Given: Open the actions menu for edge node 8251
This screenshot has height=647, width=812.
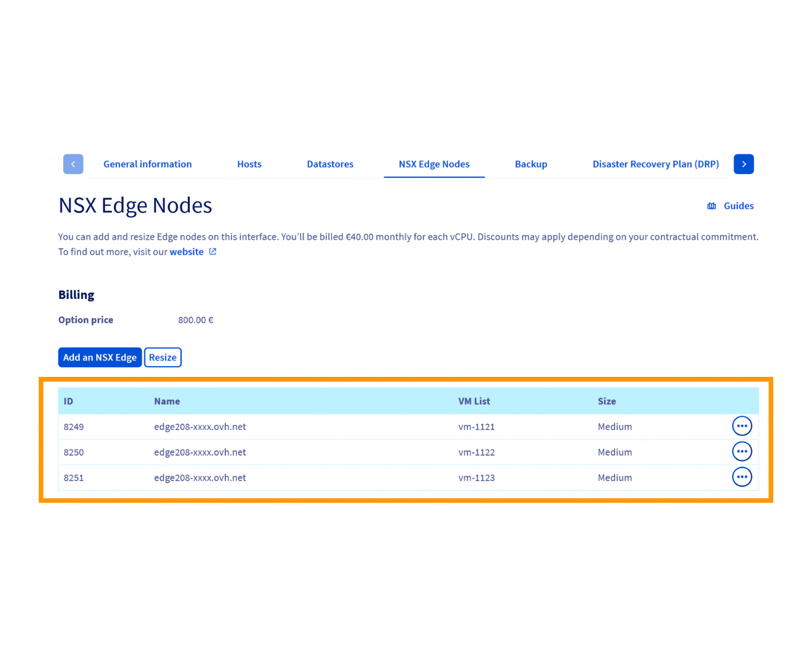Looking at the screenshot, I should (742, 476).
